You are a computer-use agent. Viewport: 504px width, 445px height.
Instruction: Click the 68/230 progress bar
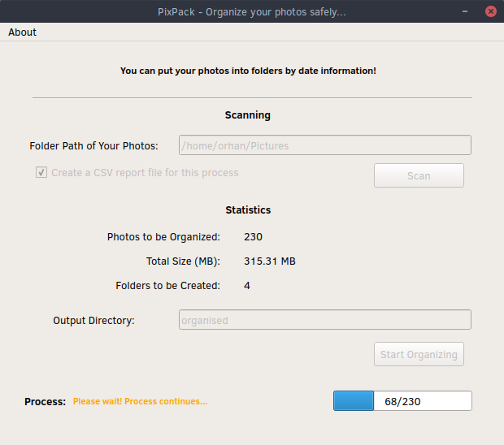click(402, 401)
